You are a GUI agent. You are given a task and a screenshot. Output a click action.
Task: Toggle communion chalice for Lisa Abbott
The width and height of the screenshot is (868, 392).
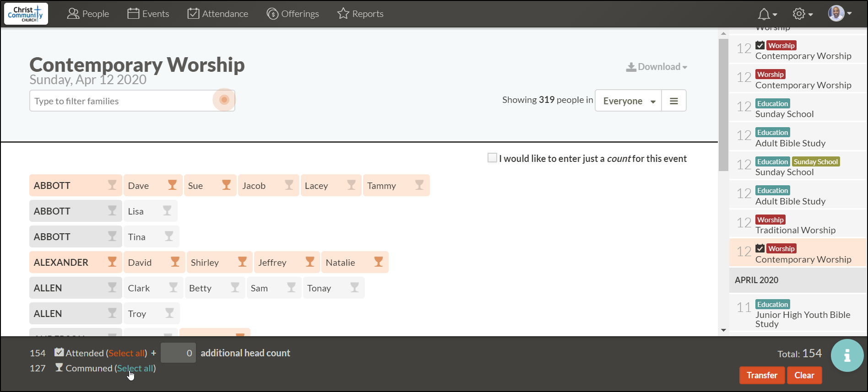[167, 211]
